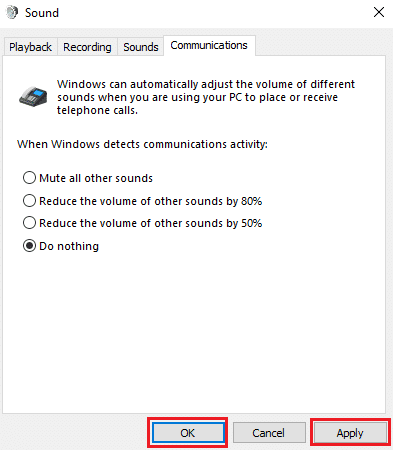The width and height of the screenshot is (393, 450).
Task: Select the Mute all other sounds radio circle
Action: pyautogui.click(x=29, y=178)
